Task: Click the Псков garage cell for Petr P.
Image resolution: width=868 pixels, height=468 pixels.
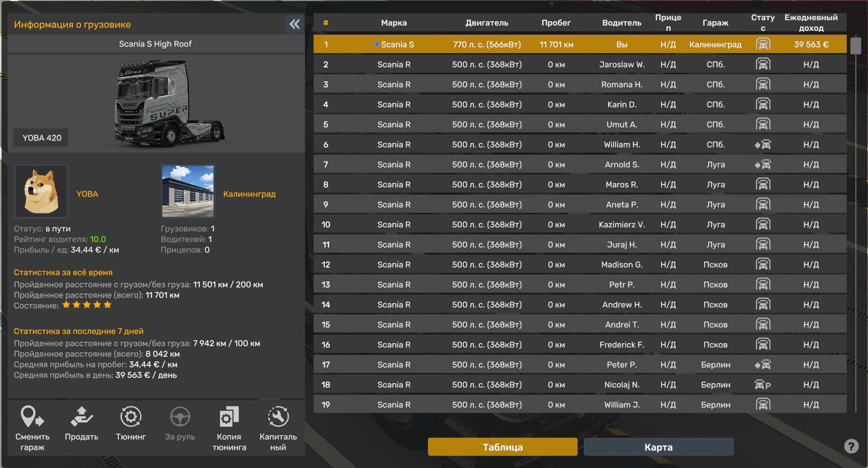Action: [716, 285]
